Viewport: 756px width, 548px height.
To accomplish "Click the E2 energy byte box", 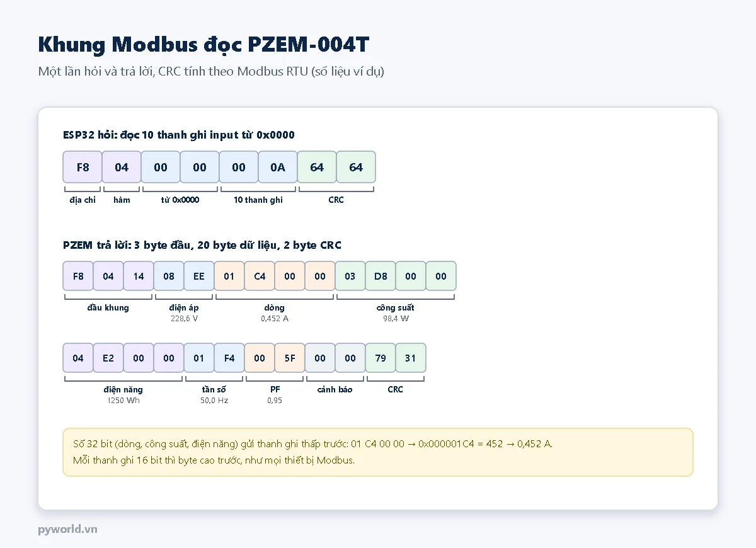I will (108, 358).
